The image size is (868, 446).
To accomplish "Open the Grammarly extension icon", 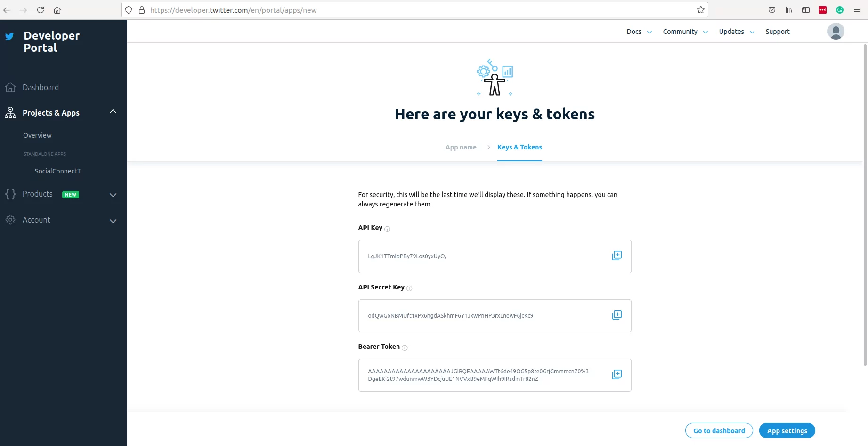I will [840, 10].
